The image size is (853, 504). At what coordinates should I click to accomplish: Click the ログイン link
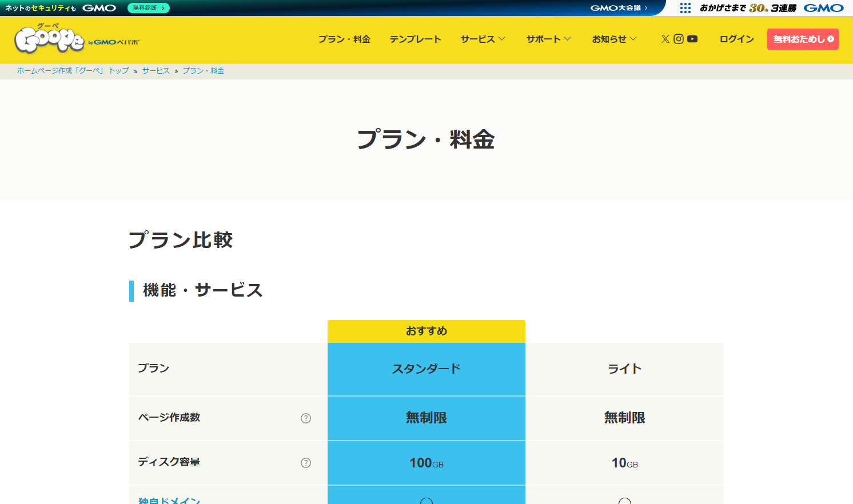click(x=736, y=39)
